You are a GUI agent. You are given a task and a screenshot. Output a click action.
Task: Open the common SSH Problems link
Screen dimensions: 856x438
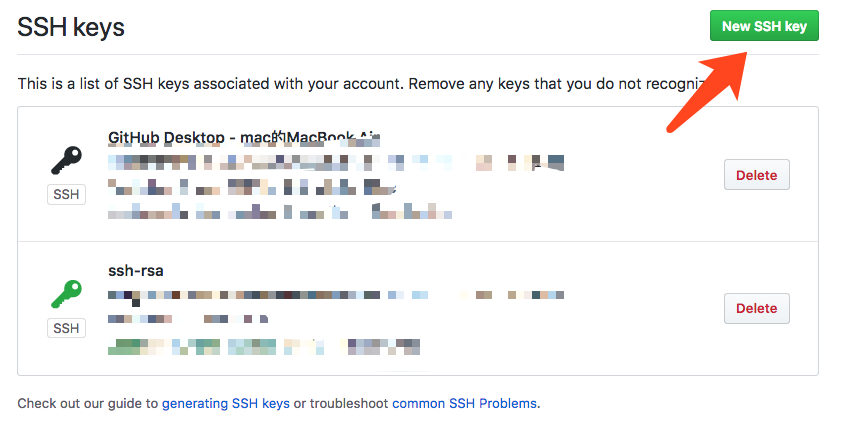tap(465, 404)
